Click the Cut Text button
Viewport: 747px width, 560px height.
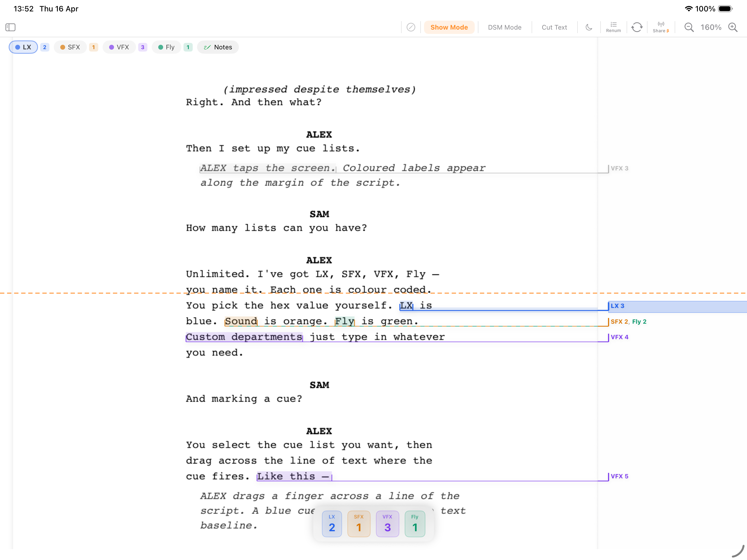(x=554, y=27)
